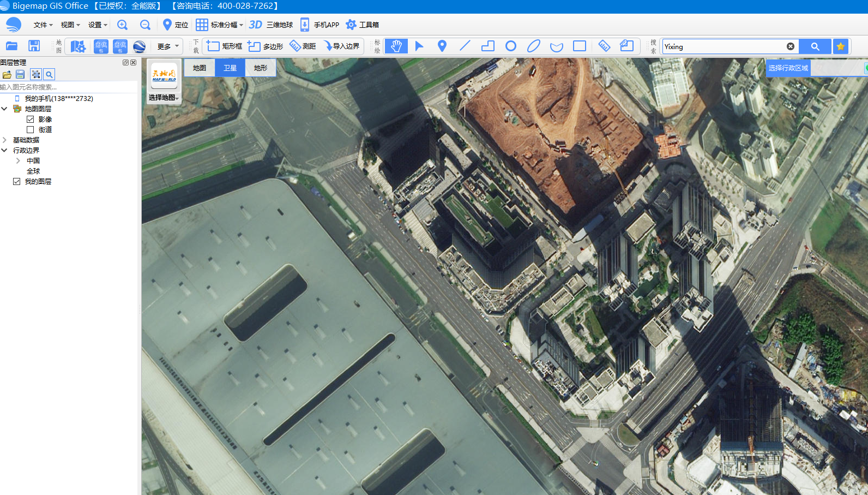The height and width of the screenshot is (495, 868).
Task: Select the placemark pin drawing tool
Action: 442,46
